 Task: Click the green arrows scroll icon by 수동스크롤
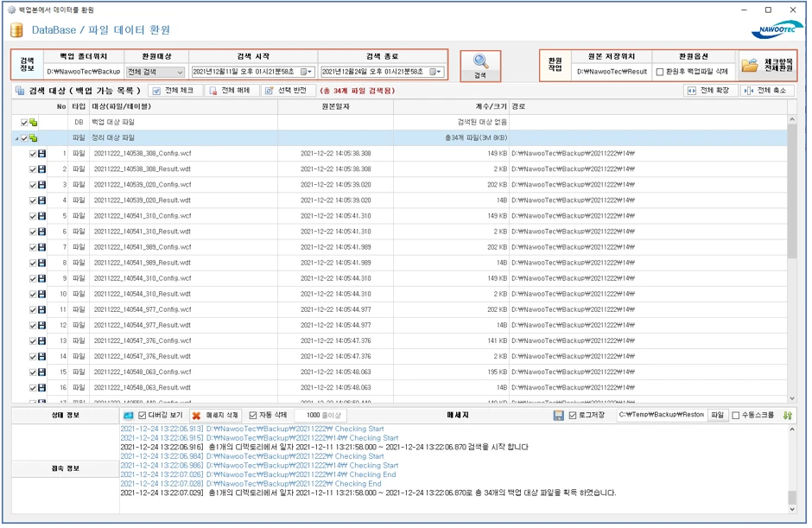coord(787,416)
